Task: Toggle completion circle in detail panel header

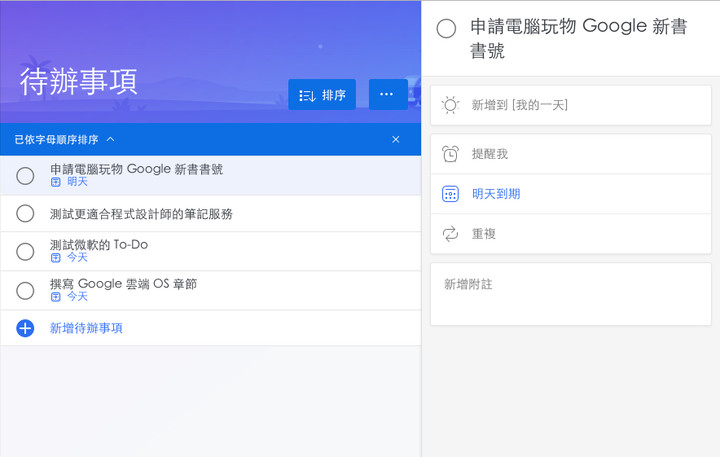Action: [x=446, y=28]
